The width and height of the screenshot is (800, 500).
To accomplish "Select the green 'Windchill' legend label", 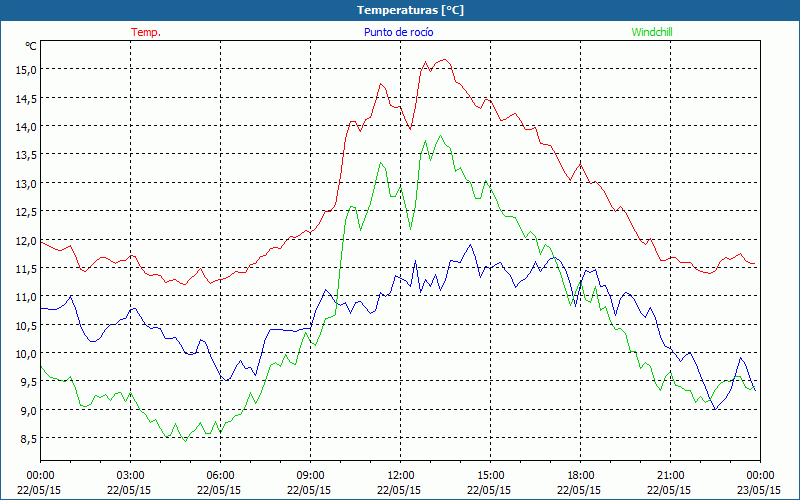I will pyautogui.click(x=652, y=32).
